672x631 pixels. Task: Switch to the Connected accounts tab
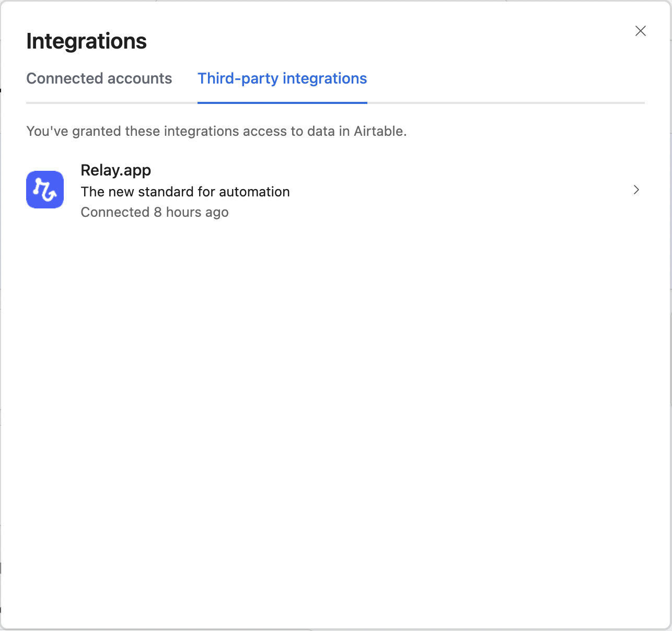pyautogui.click(x=99, y=78)
